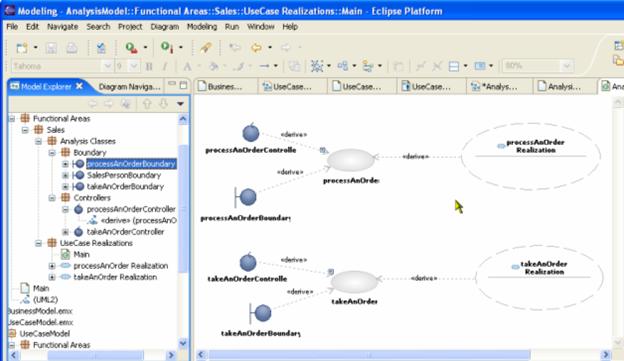Select the processAnOrderController control circle in diagram
Screen dimensions: 624x361
point(251,133)
